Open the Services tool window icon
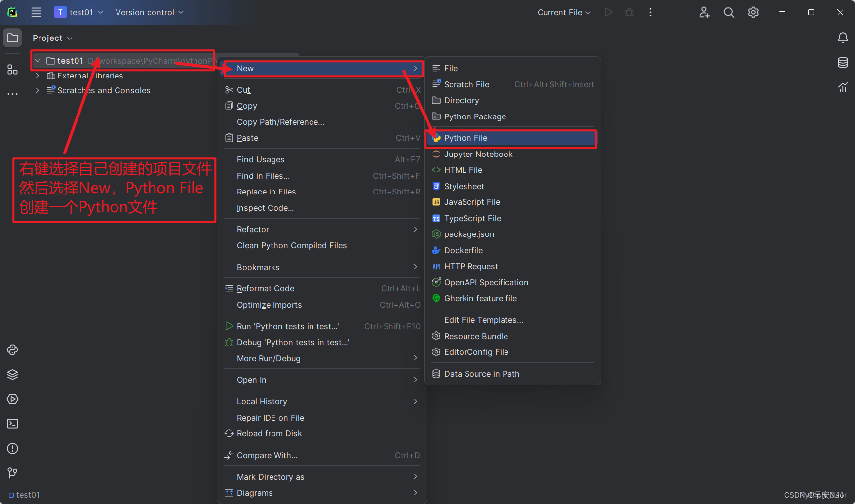 [13, 399]
